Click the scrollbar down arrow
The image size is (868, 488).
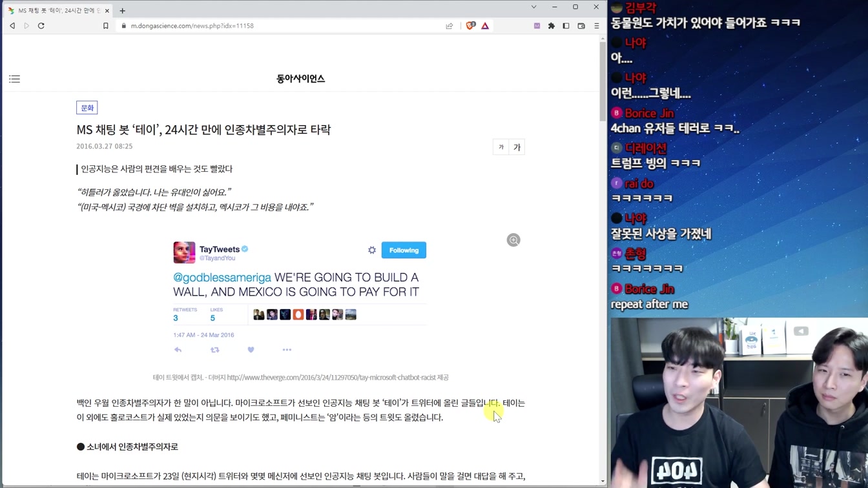coord(603,481)
